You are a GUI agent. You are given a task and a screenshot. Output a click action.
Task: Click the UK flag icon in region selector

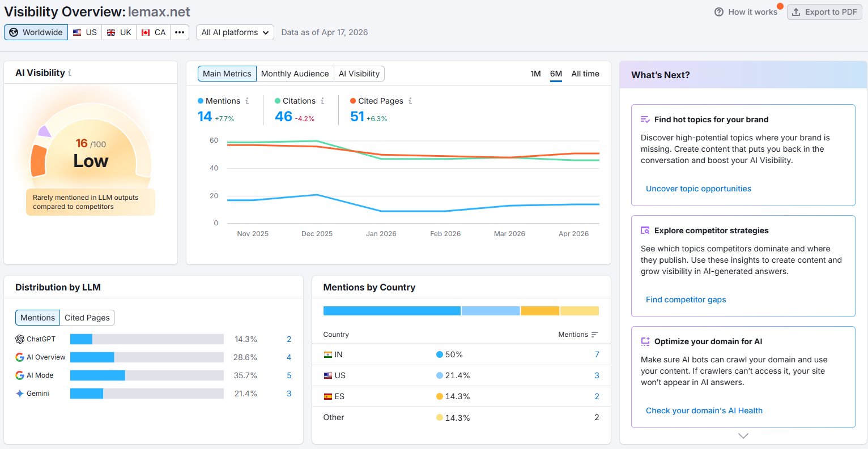click(x=111, y=32)
